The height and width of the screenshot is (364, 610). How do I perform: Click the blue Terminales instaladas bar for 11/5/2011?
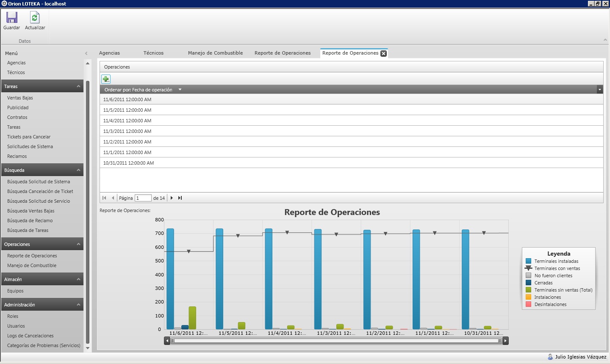click(219, 279)
